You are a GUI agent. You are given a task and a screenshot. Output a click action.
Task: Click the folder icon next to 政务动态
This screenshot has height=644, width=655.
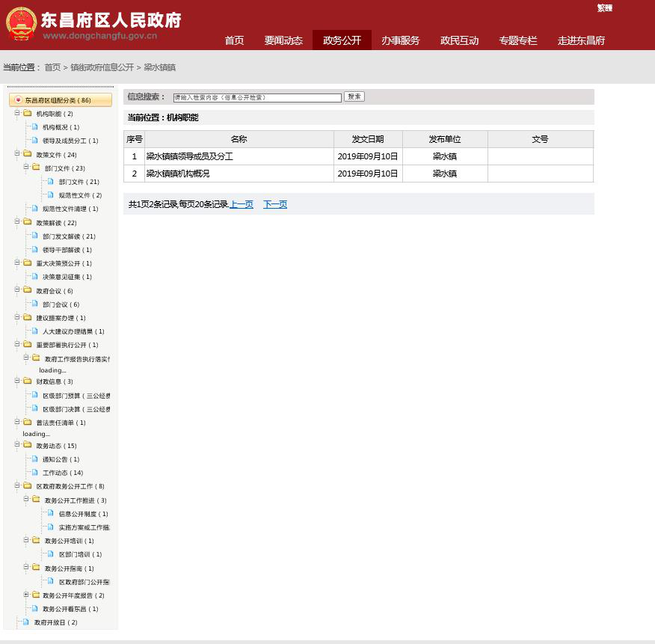28,446
